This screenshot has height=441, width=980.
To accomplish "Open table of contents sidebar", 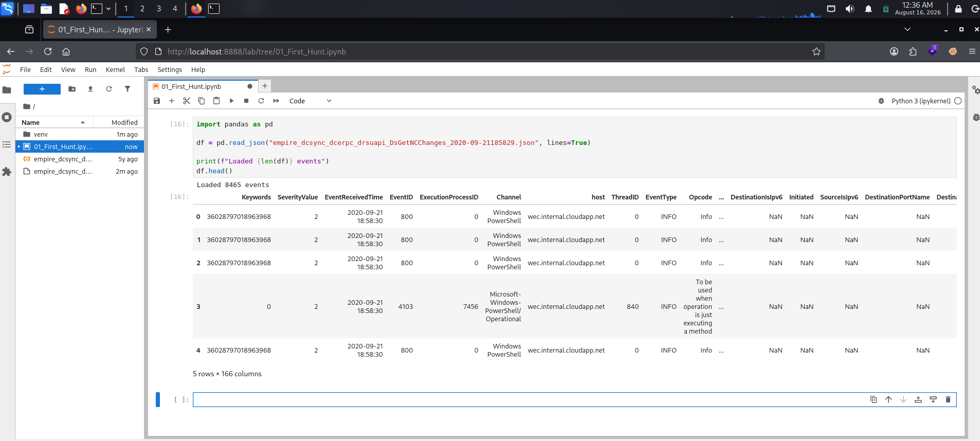I will [x=7, y=144].
